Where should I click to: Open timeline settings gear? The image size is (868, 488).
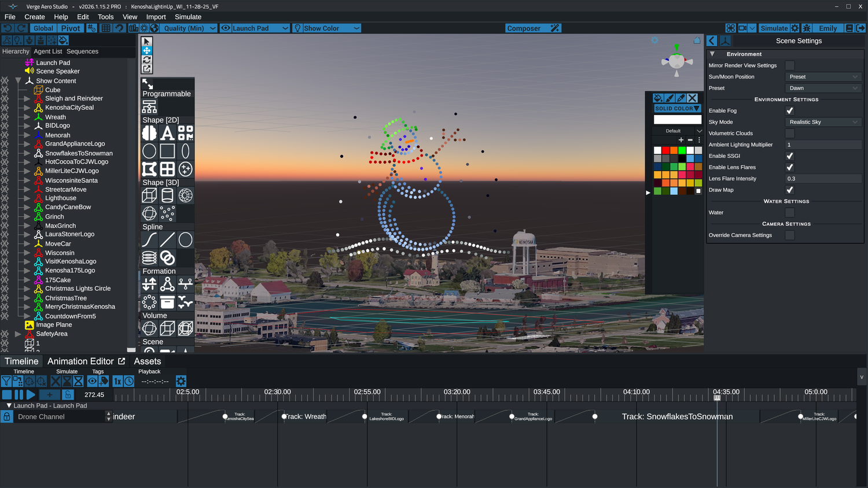[181, 381]
